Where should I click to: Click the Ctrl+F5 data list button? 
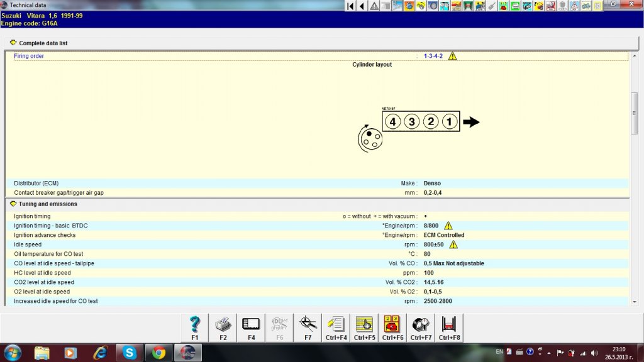[x=365, y=328]
